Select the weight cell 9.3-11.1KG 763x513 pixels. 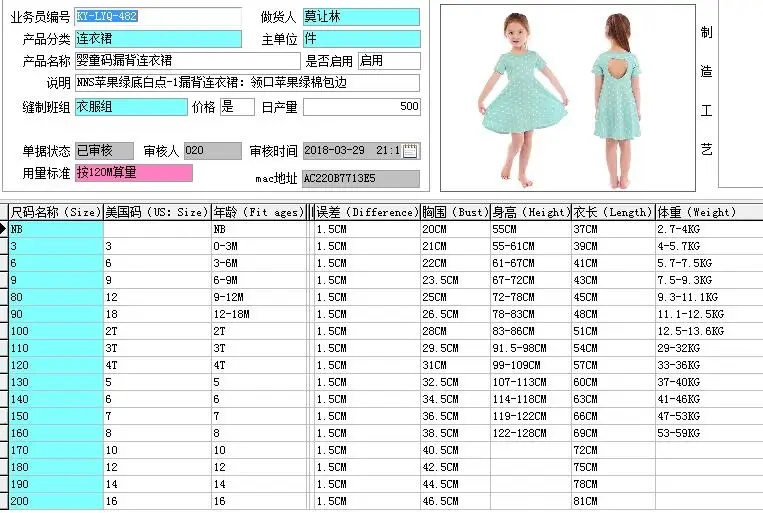709,297
